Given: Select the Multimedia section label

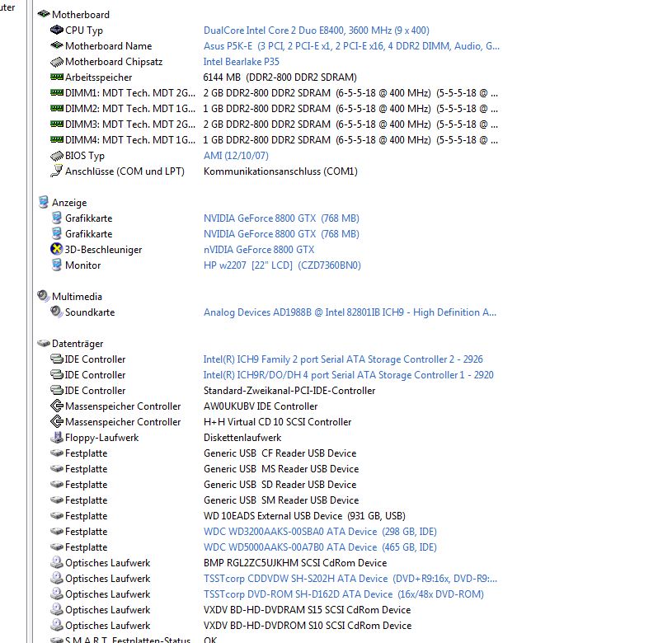Looking at the screenshot, I should pyautogui.click(x=78, y=297).
